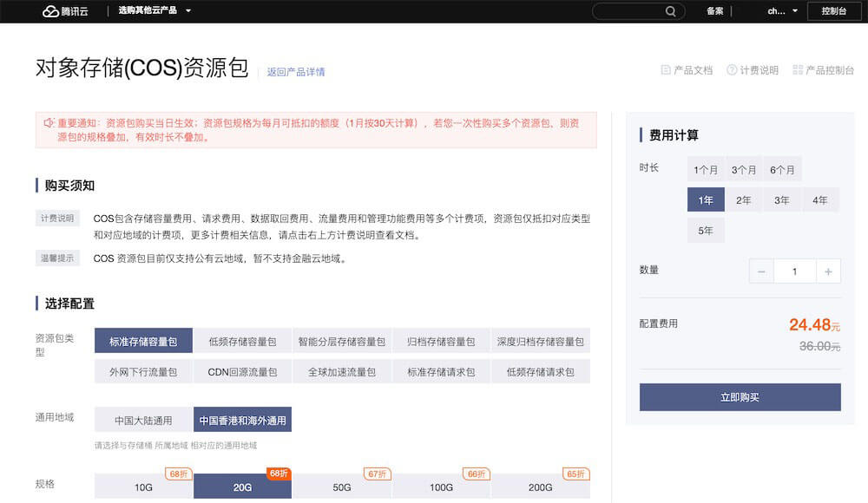Click the quantity input field

[x=794, y=271]
